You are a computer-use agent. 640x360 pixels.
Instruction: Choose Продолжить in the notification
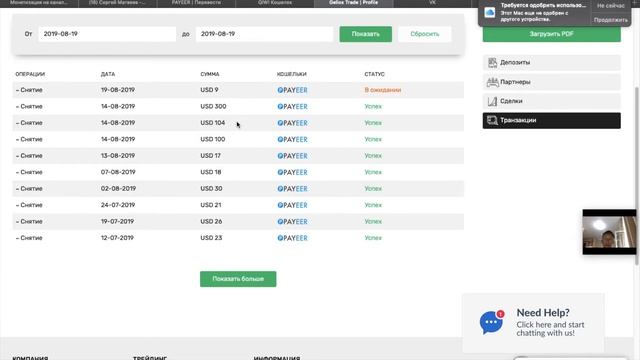point(611,20)
